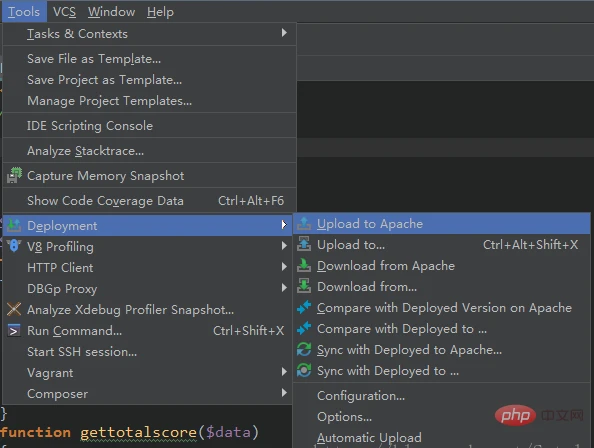Expand the DBGp Proxy submenu arrow
This screenshot has height=448, width=594.
(x=284, y=288)
